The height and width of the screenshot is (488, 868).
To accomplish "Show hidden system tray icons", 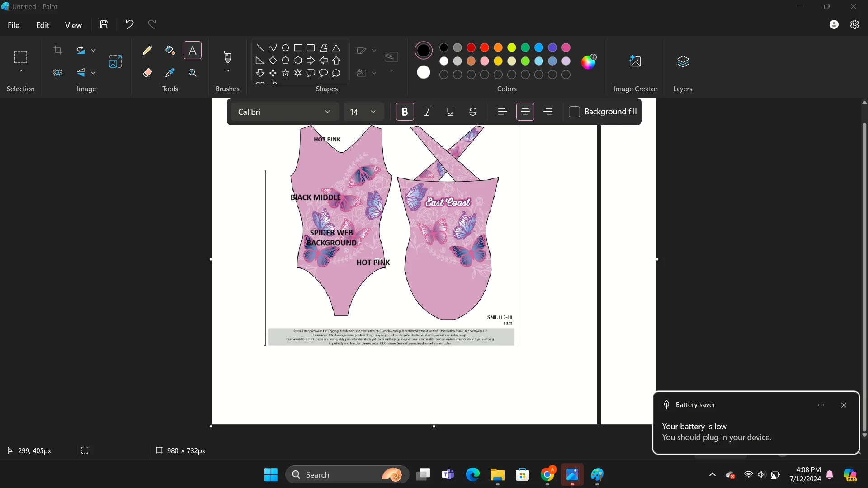I will point(712,474).
